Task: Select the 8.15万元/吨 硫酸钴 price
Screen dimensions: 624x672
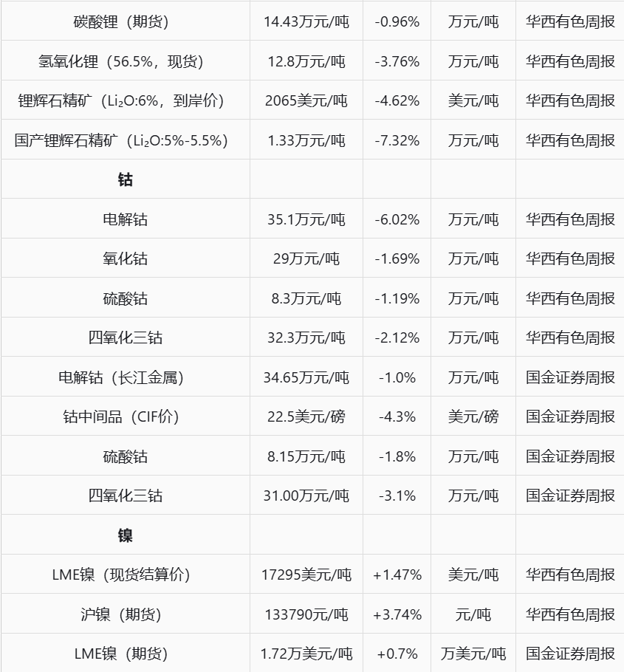Action: [306, 456]
